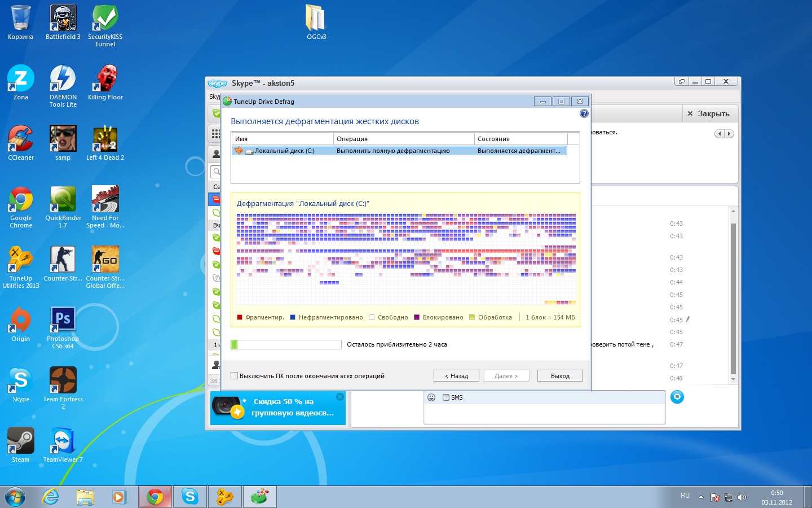Launch the Origin desktop shortcut
The image size is (812, 508).
tap(20, 325)
